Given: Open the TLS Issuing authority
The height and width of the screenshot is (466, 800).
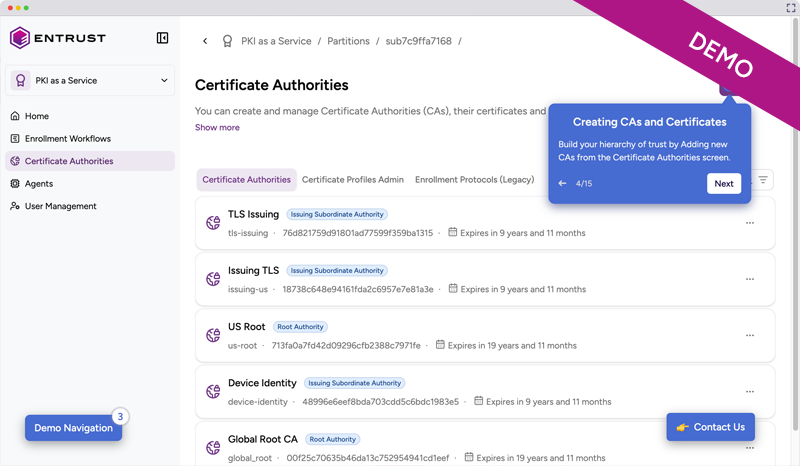Looking at the screenshot, I should point(253,214).
